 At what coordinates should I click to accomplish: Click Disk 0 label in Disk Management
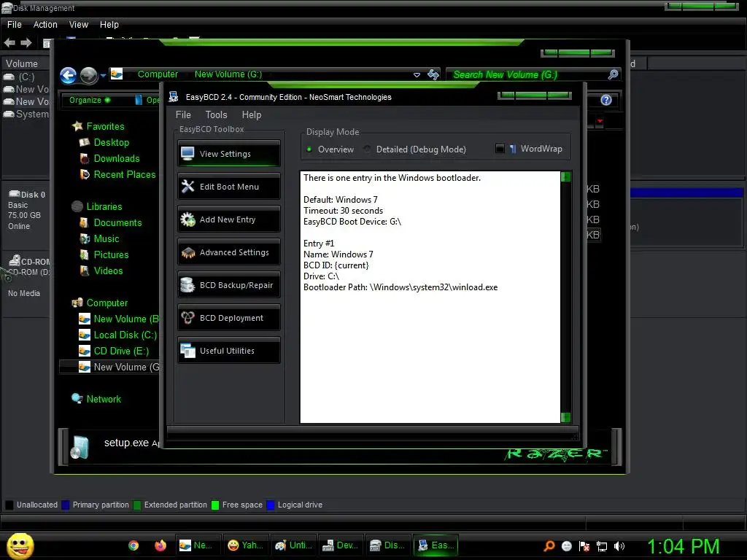pyautogui.click(x=27, y=194)
